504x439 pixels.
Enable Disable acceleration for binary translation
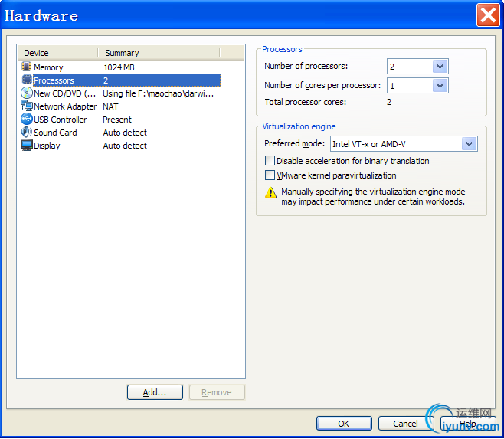(x=270, y=160)
